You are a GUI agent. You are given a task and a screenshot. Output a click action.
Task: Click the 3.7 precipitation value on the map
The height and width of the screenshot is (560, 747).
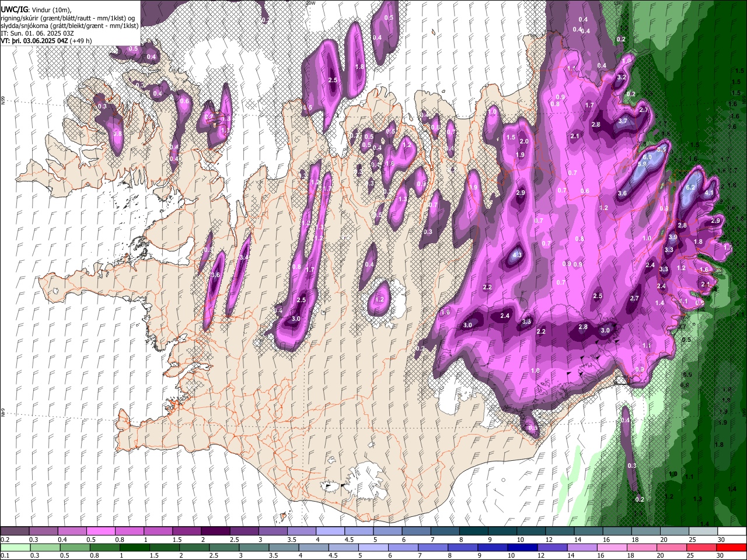click(x=623, y=121)
